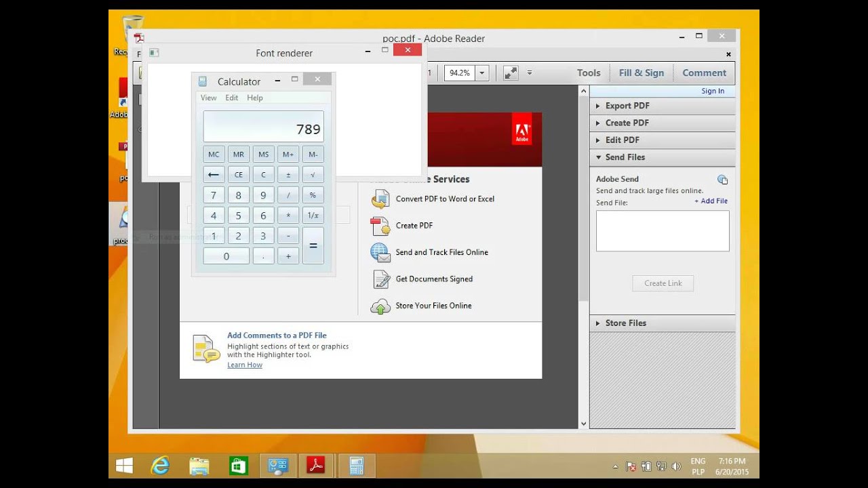Viewport: 868px width, 488px height.
Task: Click the volume speaker tray icon
Action: pyautogui.click(x=676, y=466)
